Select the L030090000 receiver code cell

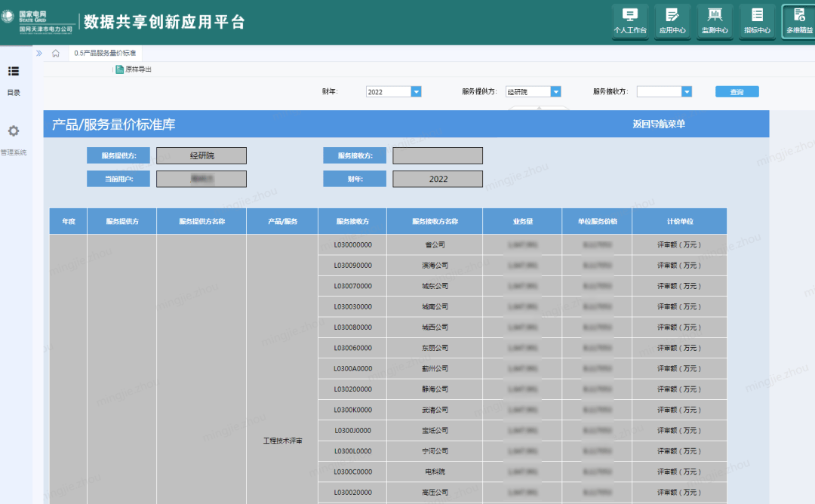tap(352, 266)
